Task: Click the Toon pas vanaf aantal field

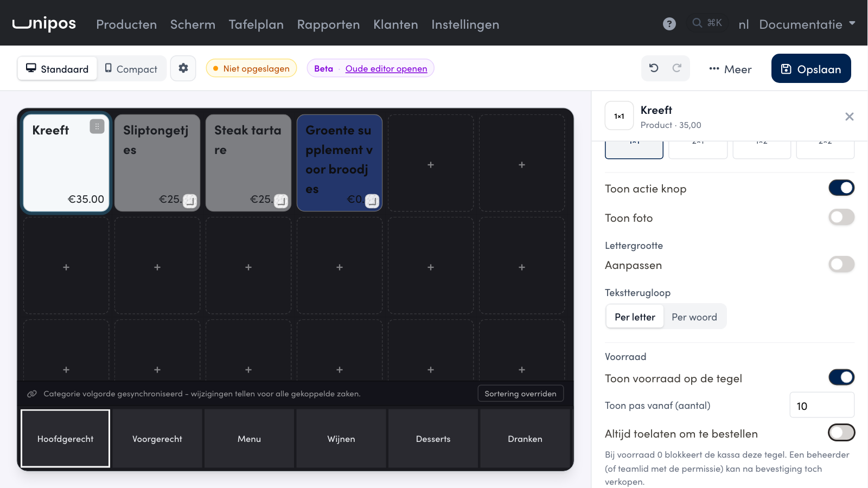Action: [822, 405]
